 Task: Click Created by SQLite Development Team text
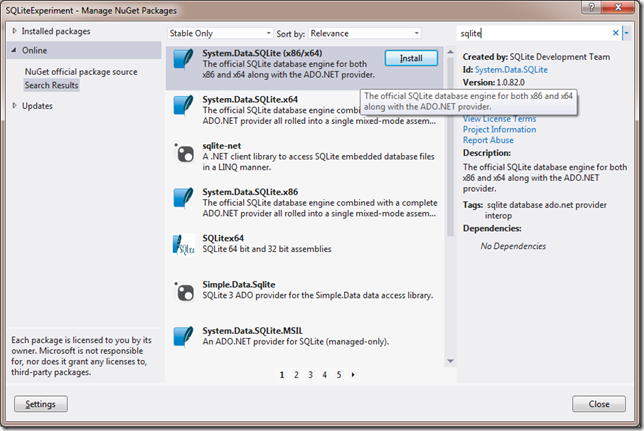536,57
